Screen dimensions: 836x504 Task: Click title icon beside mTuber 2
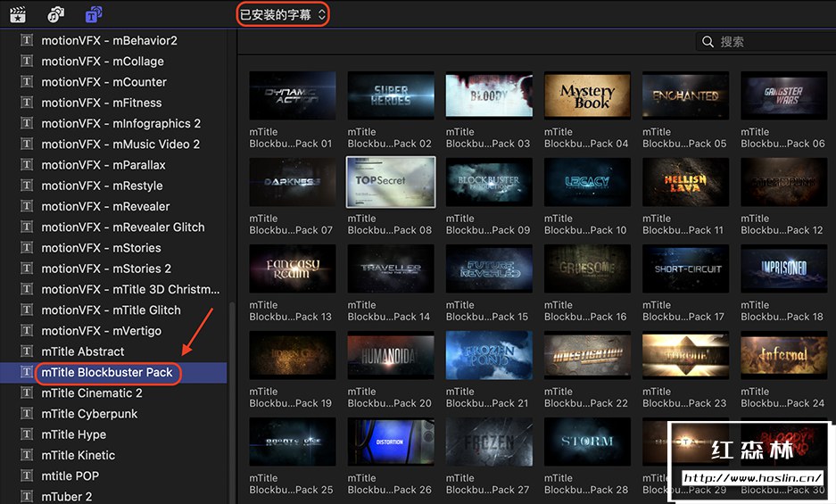coord(27,496)
